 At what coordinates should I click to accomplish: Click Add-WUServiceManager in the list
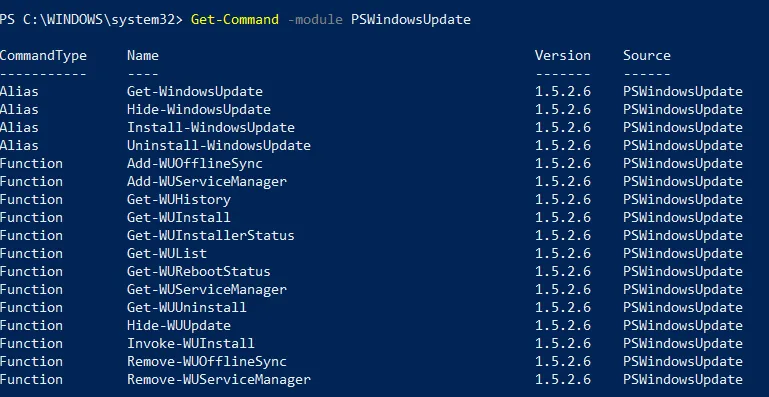(207, 182)
